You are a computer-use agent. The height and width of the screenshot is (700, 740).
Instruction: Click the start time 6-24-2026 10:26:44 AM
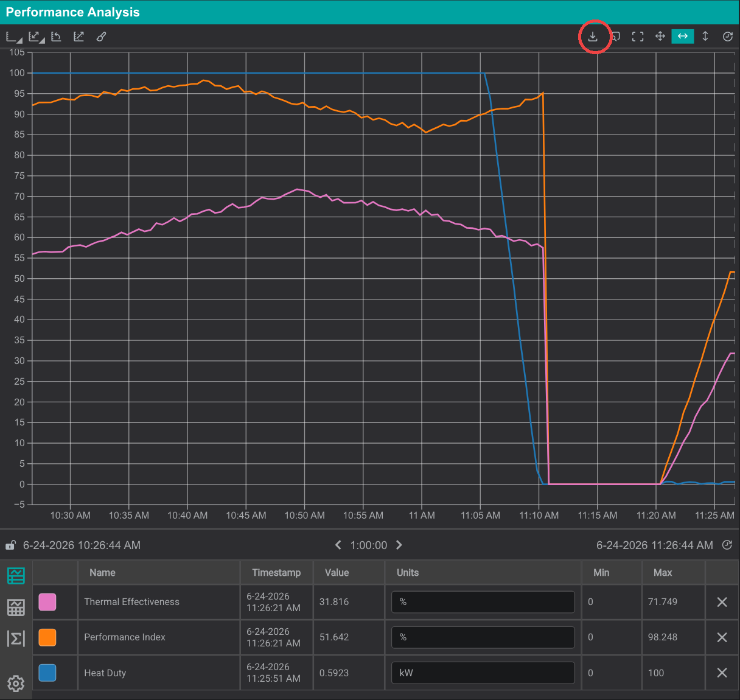pyautogui.click(x=82, y=545)
